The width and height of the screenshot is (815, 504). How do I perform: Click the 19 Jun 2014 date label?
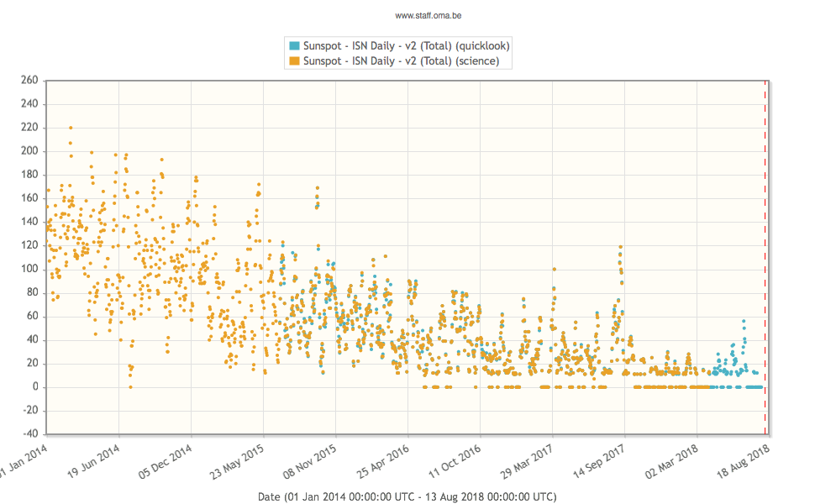[93, 461]
